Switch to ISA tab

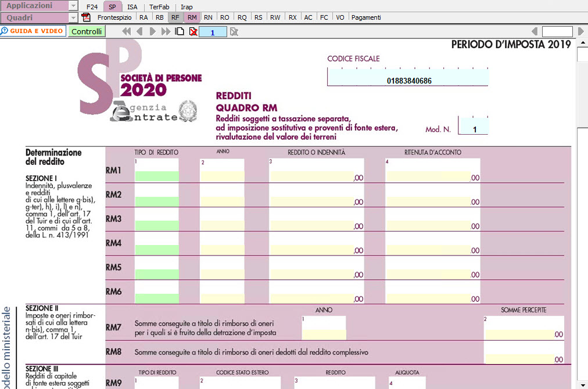132,7
